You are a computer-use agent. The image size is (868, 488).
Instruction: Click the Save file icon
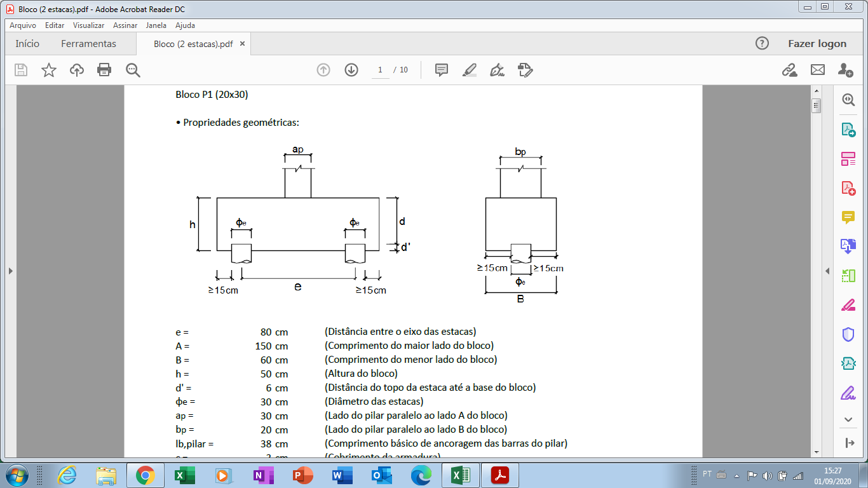[x=21, y=70]
